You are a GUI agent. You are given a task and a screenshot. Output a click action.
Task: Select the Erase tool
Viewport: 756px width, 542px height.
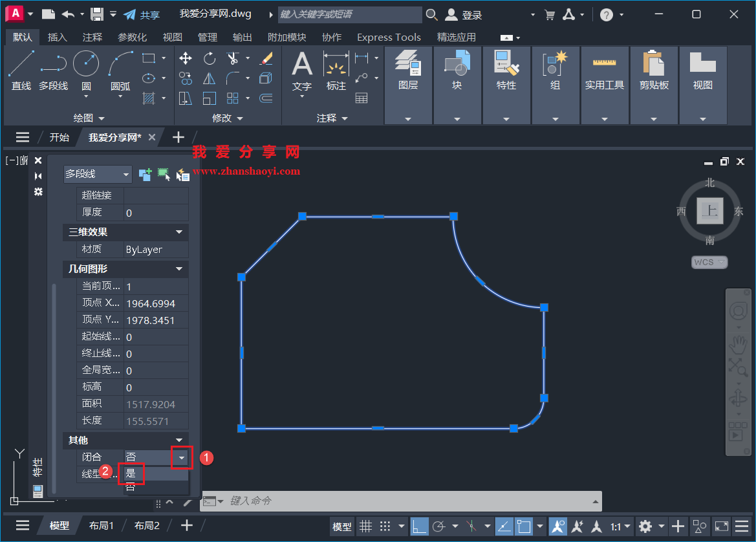pos(266,58)
